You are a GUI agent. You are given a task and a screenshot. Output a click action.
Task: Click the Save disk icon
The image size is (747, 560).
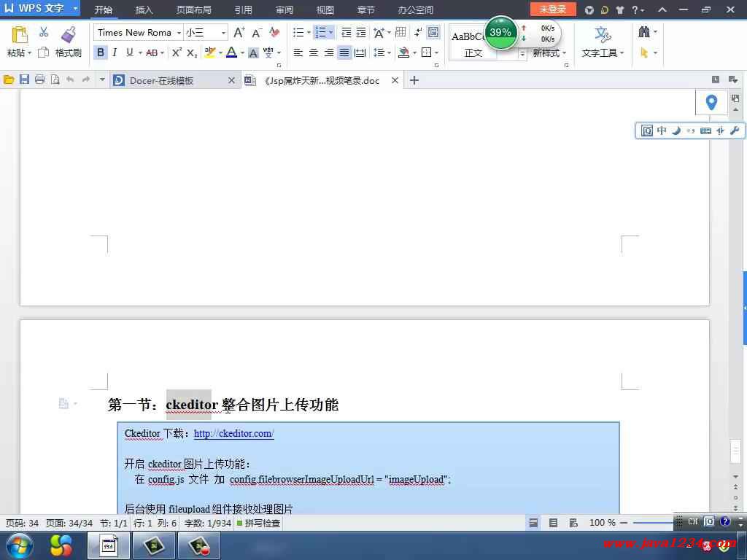(24, 80)
